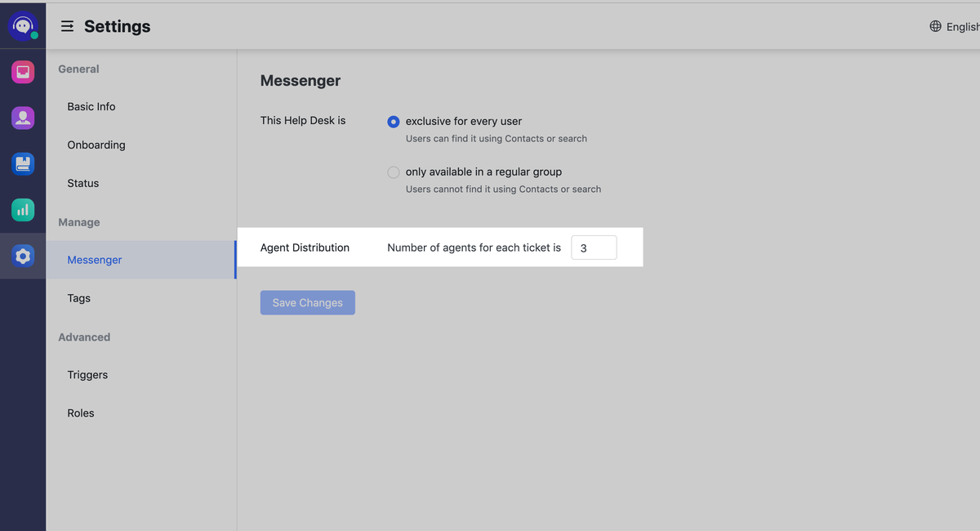Focus the number of agents input field

tap(594, 248)
